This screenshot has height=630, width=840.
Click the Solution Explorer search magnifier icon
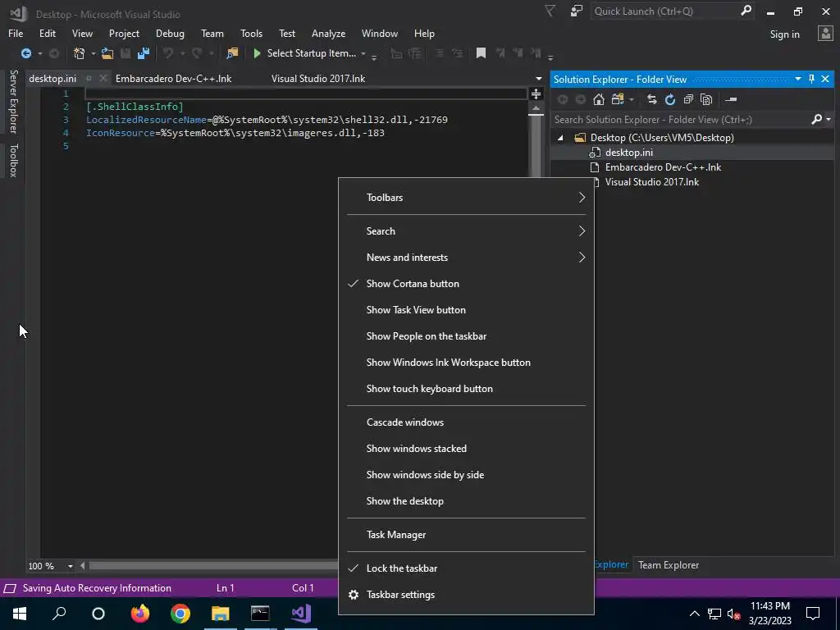click(x=816, y=120)
